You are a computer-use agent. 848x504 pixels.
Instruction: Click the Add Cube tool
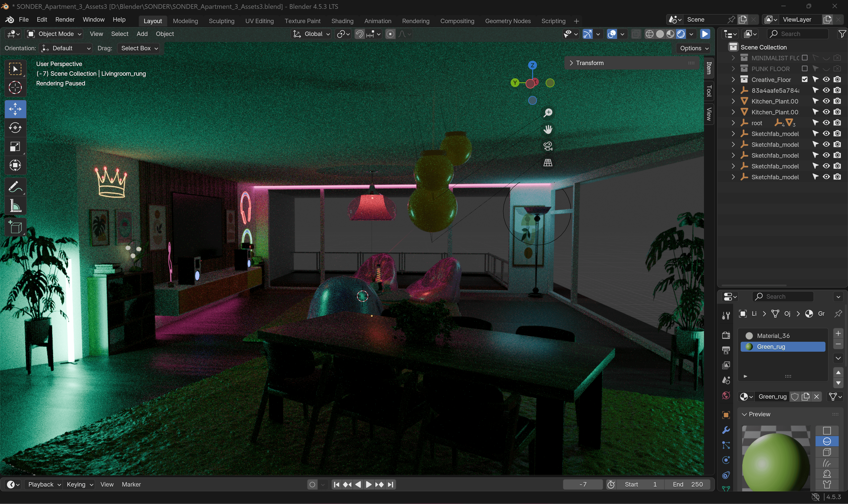[15, 227]
